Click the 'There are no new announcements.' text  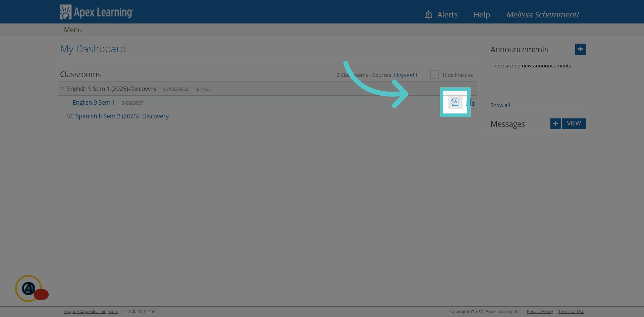click(x=531, y=66)
